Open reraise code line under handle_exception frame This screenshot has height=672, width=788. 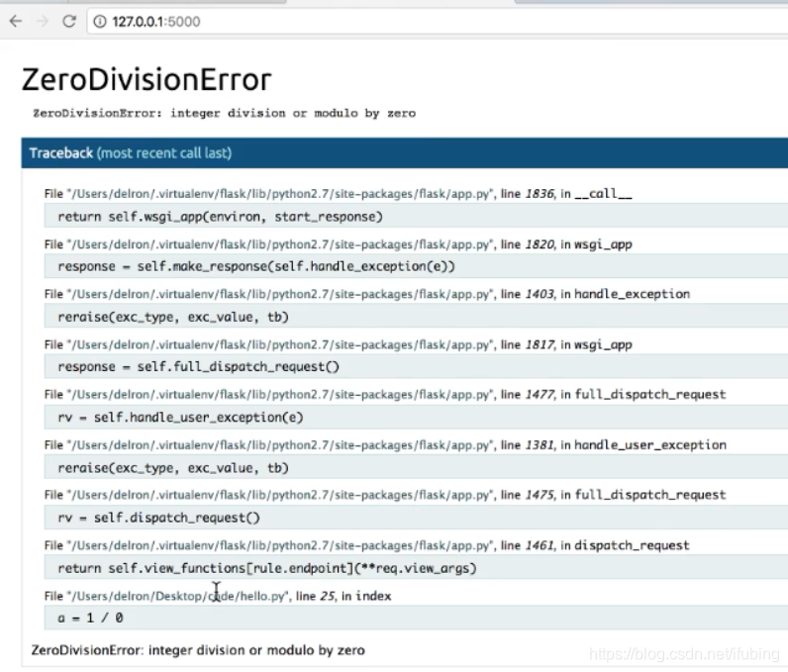pos(416,317)
